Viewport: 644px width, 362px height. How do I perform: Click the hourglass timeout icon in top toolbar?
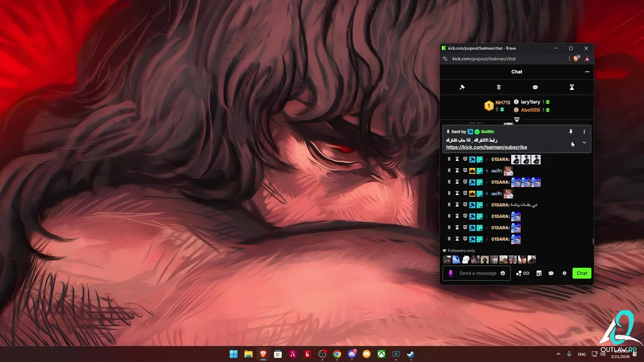coord(572,87)
